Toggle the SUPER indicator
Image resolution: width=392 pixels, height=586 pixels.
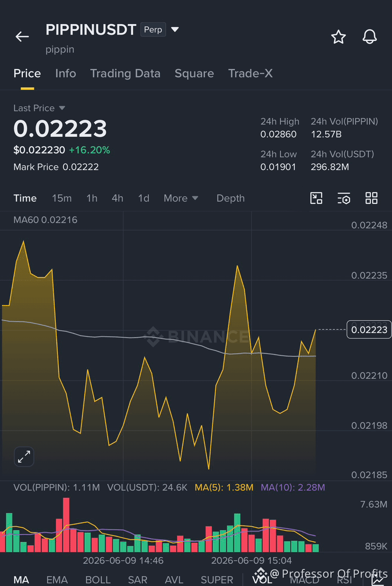(x=217, y=580)
